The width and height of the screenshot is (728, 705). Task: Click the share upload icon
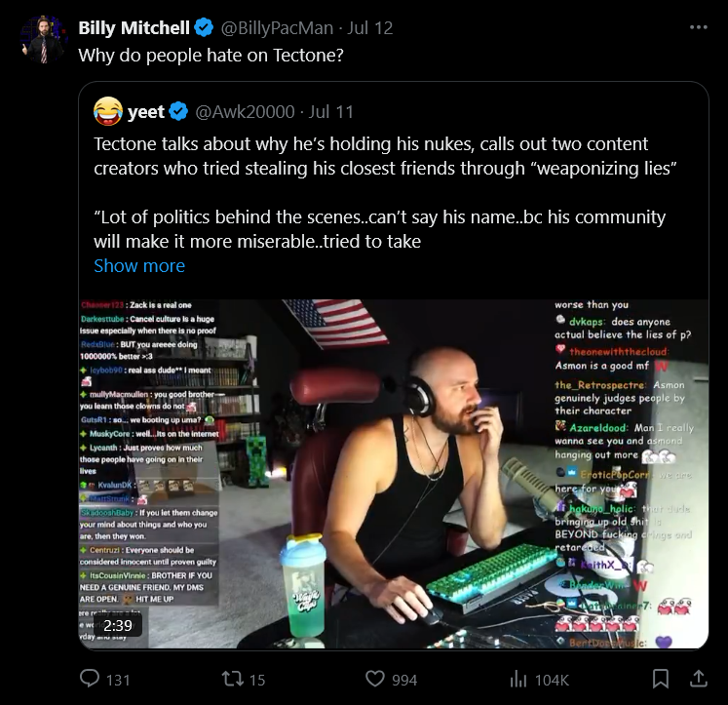tap(699, 679)
